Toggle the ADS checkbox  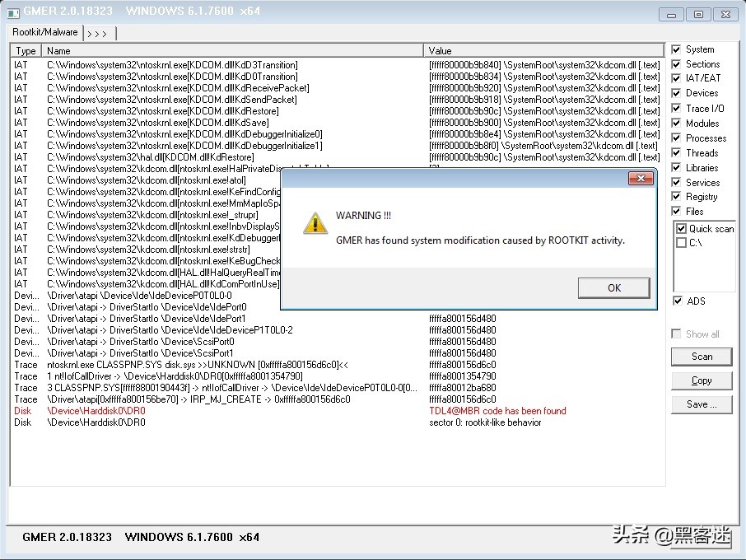pyautogui.click(x=678, y=301)
